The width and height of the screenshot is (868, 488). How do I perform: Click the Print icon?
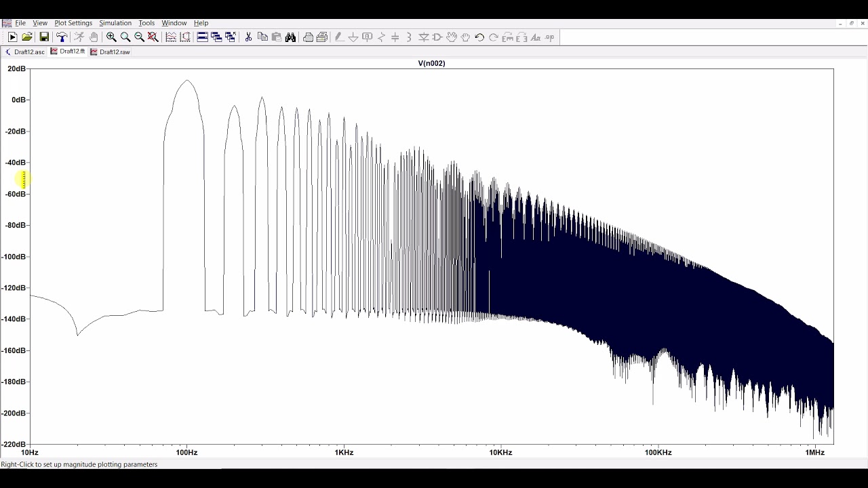pyautogui.click(x=322, y=37)
